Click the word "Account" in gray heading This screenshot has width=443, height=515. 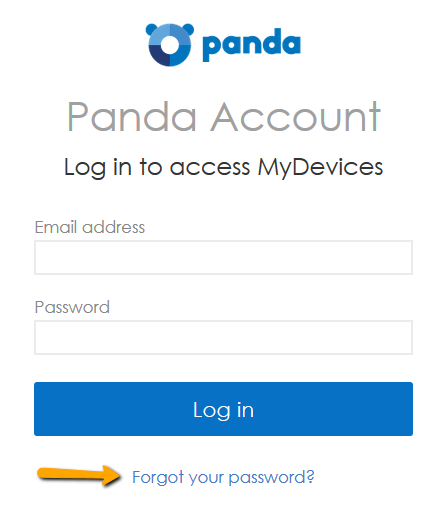[296, 117]
